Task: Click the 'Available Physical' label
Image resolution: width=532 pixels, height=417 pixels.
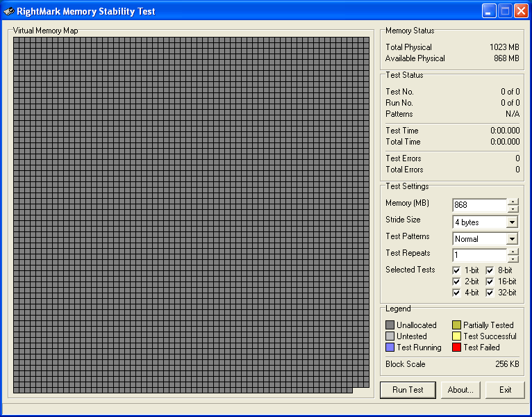Action: click(415, 58)
